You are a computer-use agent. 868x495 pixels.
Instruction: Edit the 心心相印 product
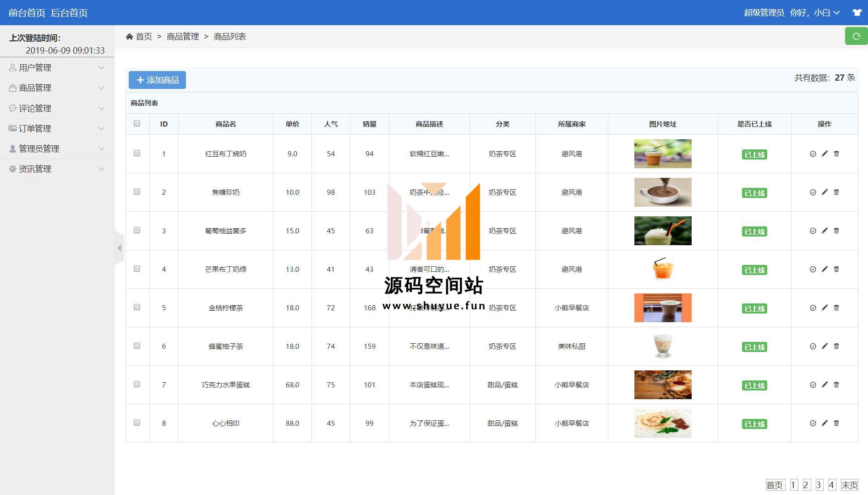(x=824, y=423)
